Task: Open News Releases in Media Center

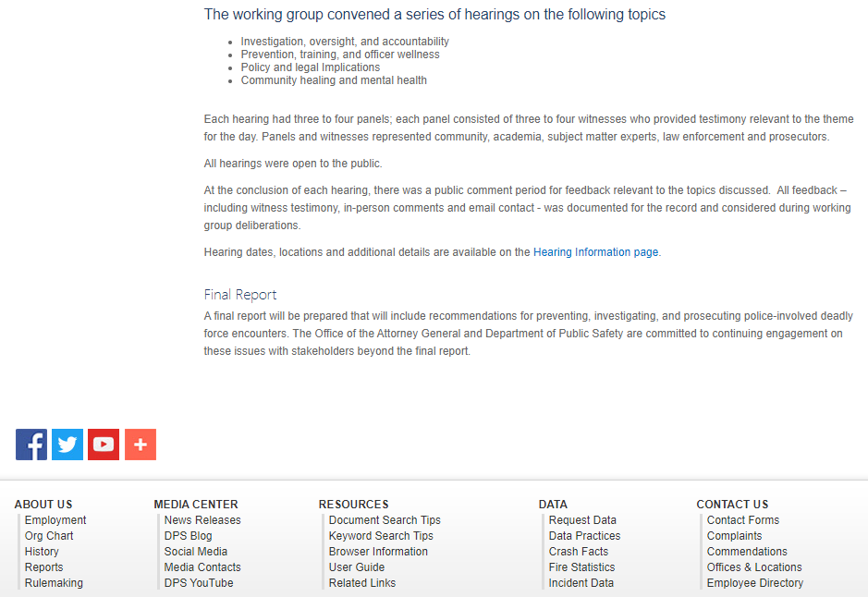Action: click(x=202, y=520)
